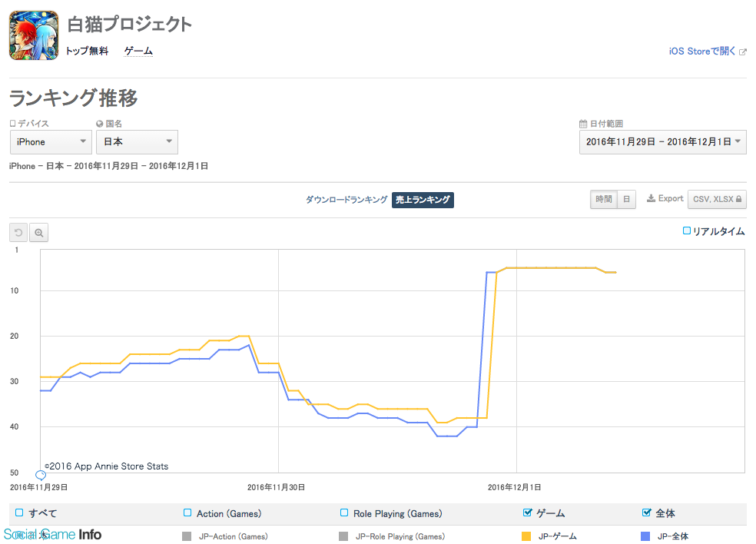Click the Social Game Info logo
This screenshot has width=756, height=544.
tap(52, 534)
